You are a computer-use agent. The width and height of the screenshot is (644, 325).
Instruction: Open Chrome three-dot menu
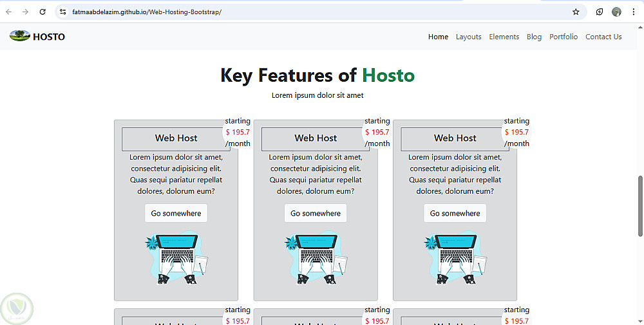(x=634, y=12)
